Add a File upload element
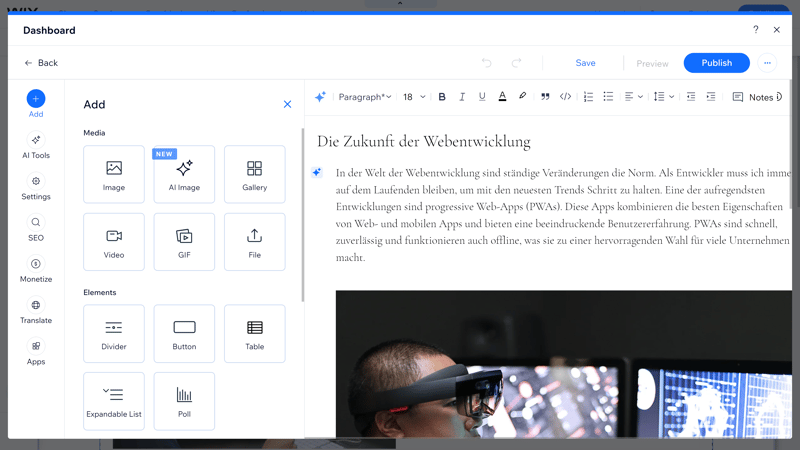Viewport: 800px width, 450px height. (255, 242)
